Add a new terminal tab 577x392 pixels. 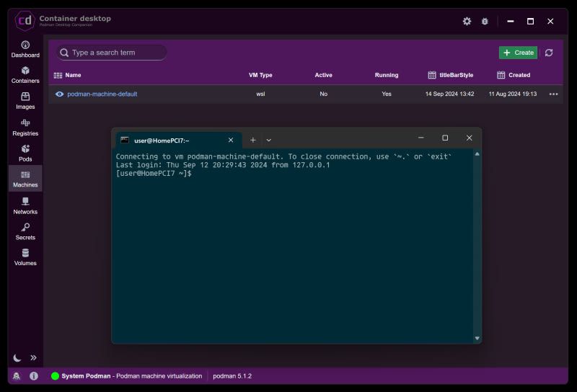(x=252, y=140)
